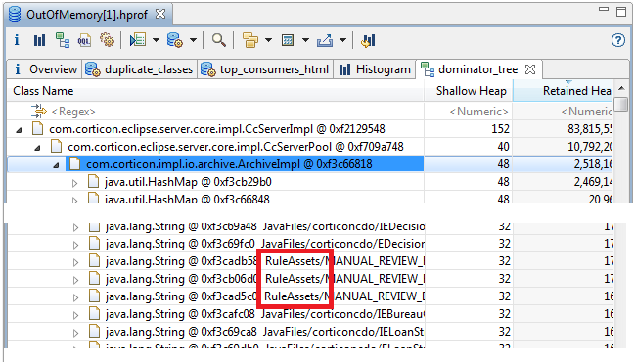Sort by the Shallow Heap column header

tap(469, 91)
